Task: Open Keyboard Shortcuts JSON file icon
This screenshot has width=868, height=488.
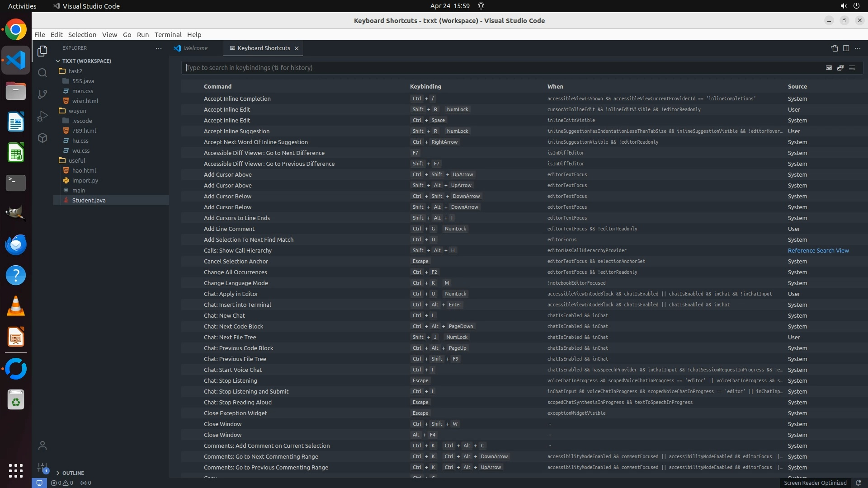Action: (834, 48)
